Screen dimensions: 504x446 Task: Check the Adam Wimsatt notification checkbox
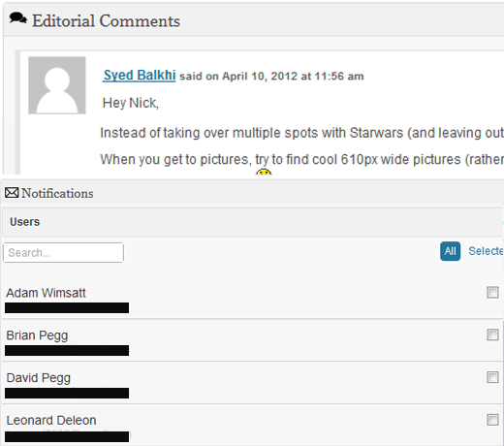[492, 292]
